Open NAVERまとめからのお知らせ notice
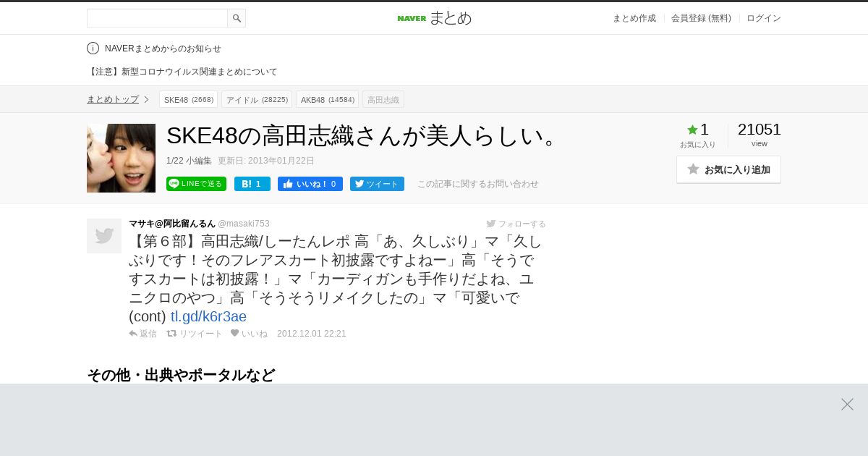The width and height of the screenshot is (868, 456). pyautogui.click(x=163, y=48)
